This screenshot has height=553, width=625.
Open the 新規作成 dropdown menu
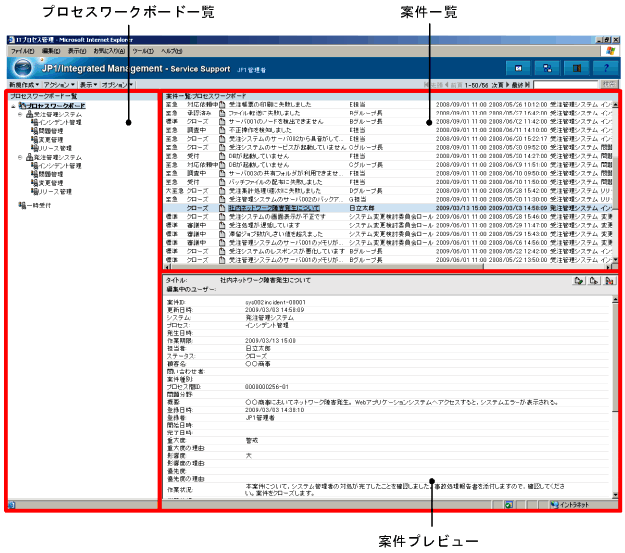coord(24,85)
